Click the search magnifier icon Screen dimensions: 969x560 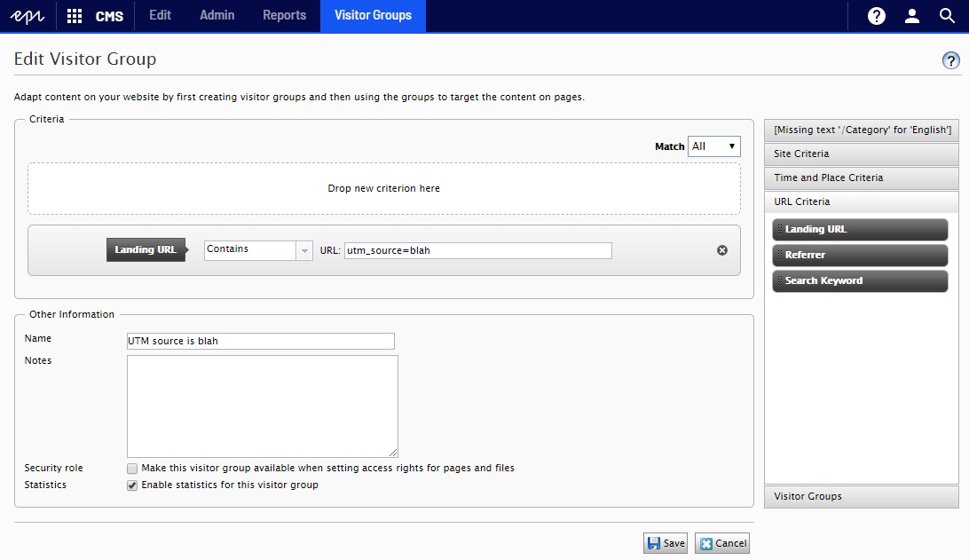947,16
